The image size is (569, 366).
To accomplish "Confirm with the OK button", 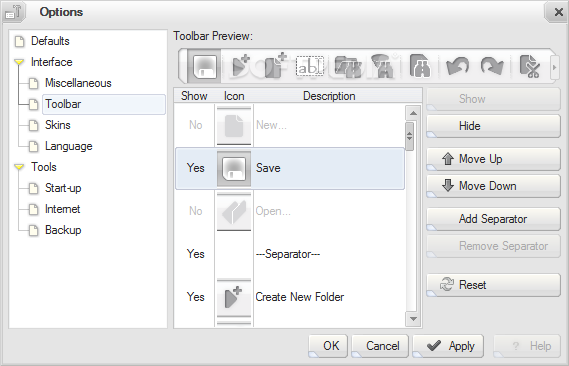I will coord(328,346).
